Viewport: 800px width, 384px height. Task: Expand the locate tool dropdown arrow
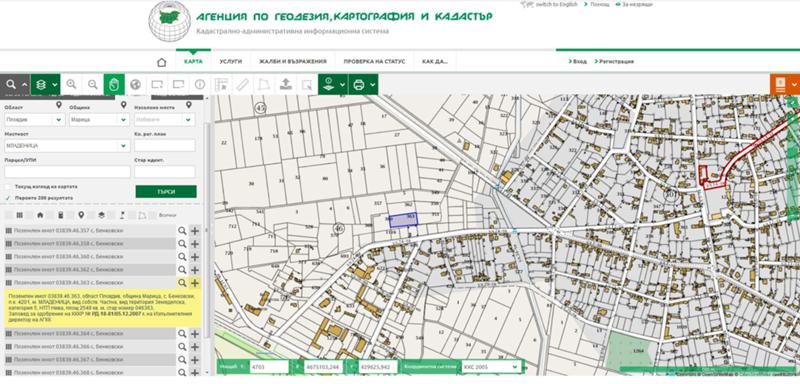point(342,85)
